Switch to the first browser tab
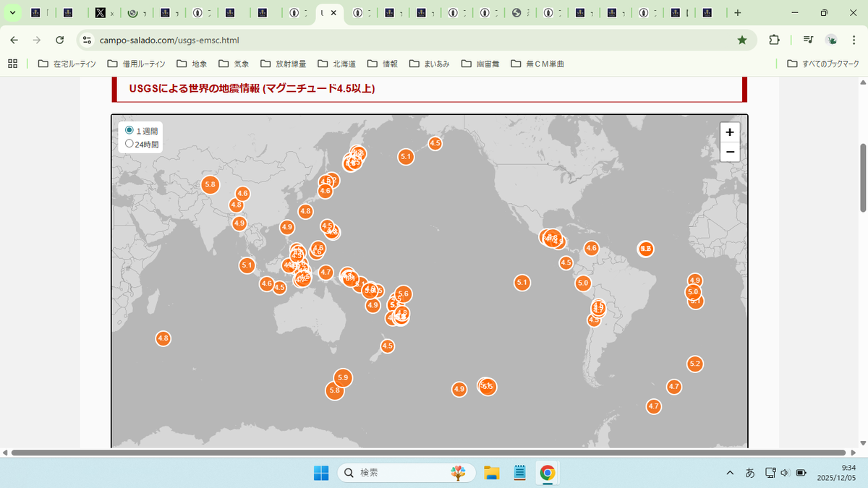Viewport: 868px width, 488px height. click(41, 13)
